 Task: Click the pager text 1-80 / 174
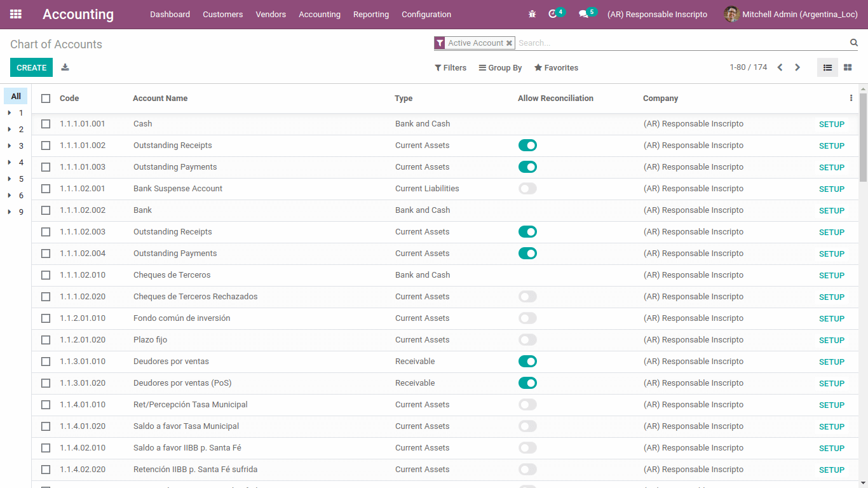coord(748,67)
